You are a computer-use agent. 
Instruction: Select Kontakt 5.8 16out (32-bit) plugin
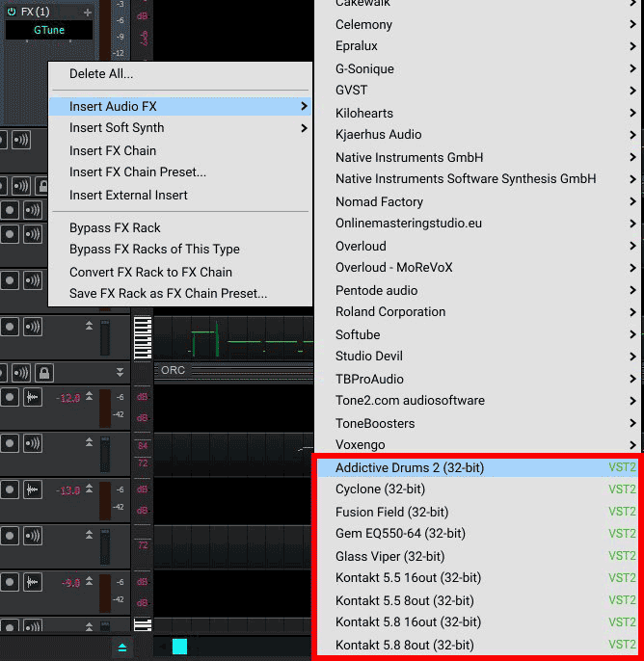(408, 621)
